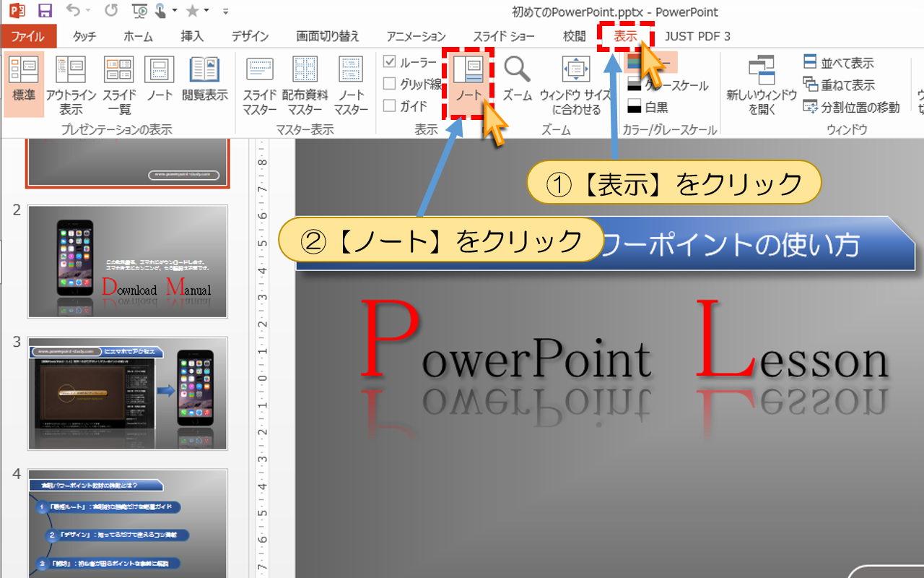Select slide 1 thumbnail at panel top

click(127, 162)
